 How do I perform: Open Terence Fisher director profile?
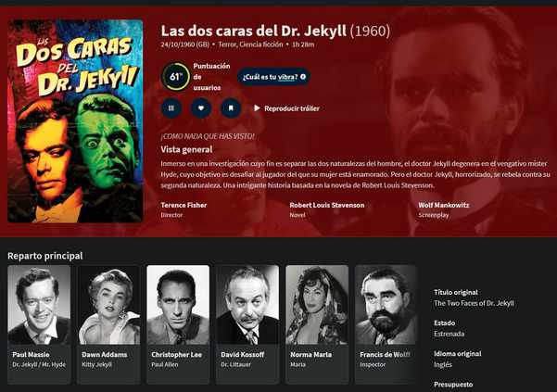coord(184,205)
